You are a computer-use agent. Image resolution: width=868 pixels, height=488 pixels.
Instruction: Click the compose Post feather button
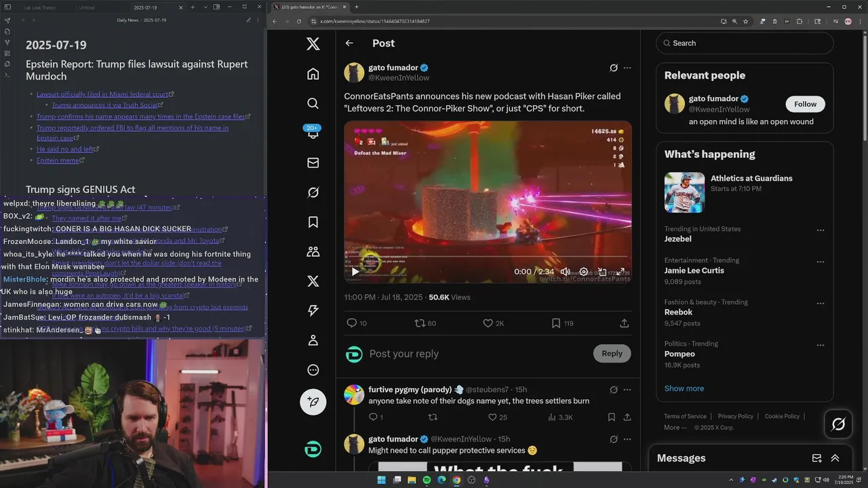(x=313, y=402)
